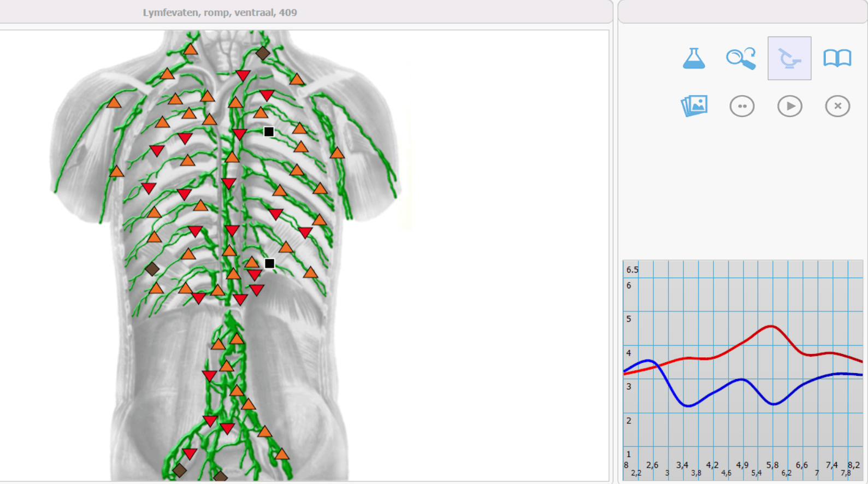Viewport: 868px width, 484px height.
Task: Start playback with the play button
Action: [790, 106]
